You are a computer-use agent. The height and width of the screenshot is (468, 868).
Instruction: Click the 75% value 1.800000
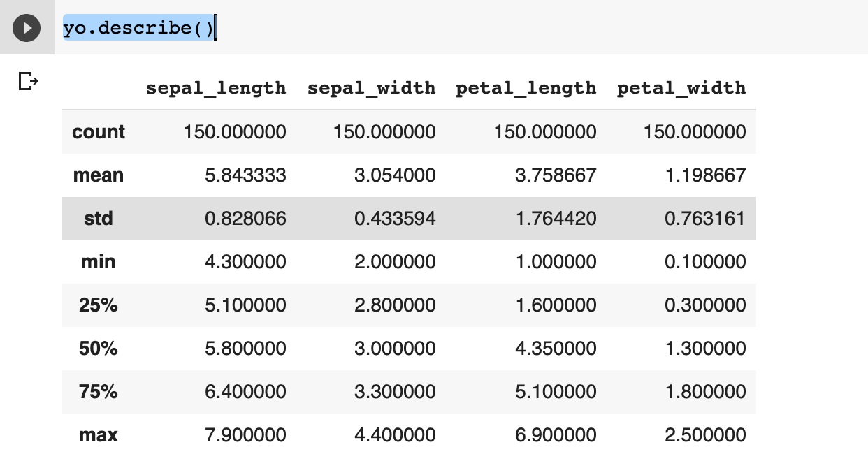tap(705, 392)
